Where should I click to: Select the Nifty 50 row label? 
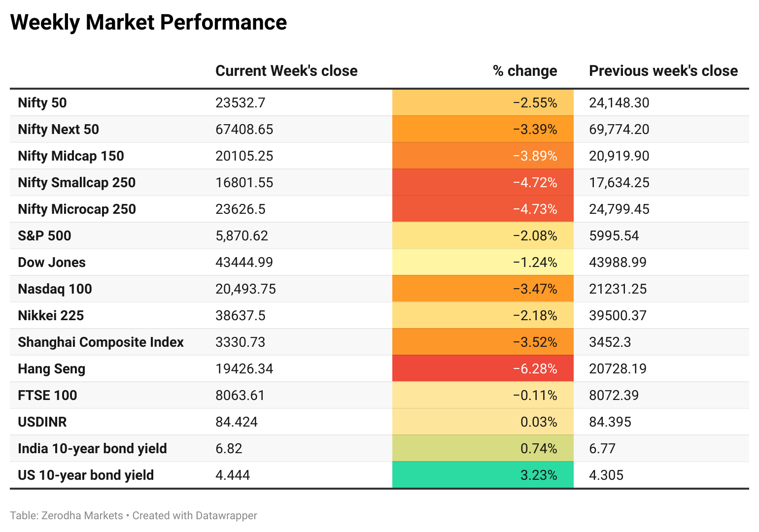pyautogui.click(x=42, y=102)
